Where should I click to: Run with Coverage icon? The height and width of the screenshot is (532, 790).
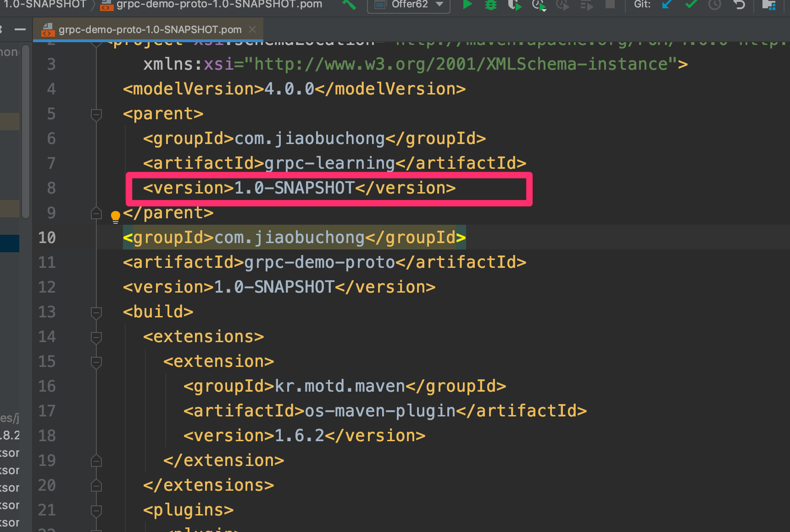515,5
